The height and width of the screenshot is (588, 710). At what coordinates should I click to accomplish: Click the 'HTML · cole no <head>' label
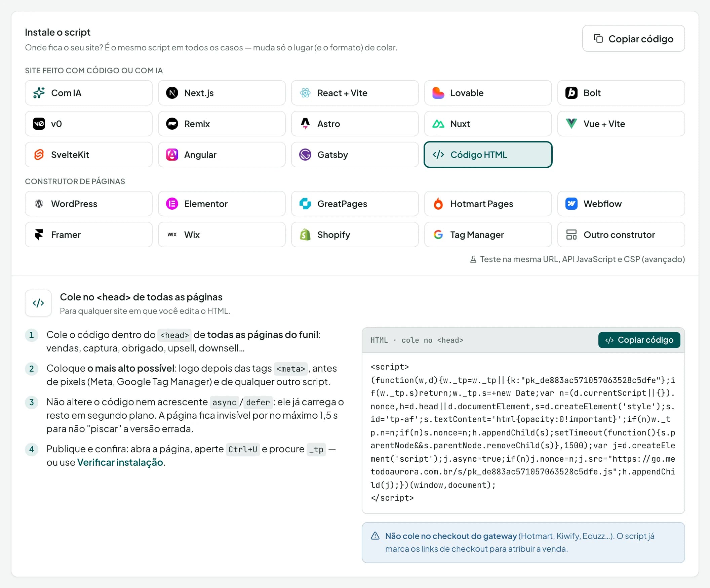(417, 340)
